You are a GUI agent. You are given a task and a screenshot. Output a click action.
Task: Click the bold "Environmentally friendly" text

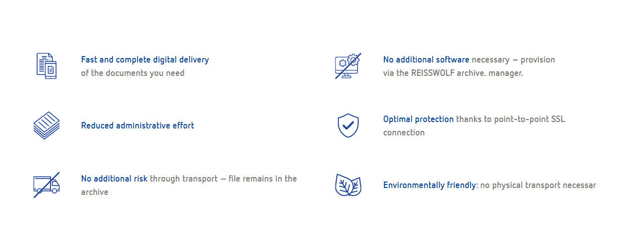[x=429, y=185]
